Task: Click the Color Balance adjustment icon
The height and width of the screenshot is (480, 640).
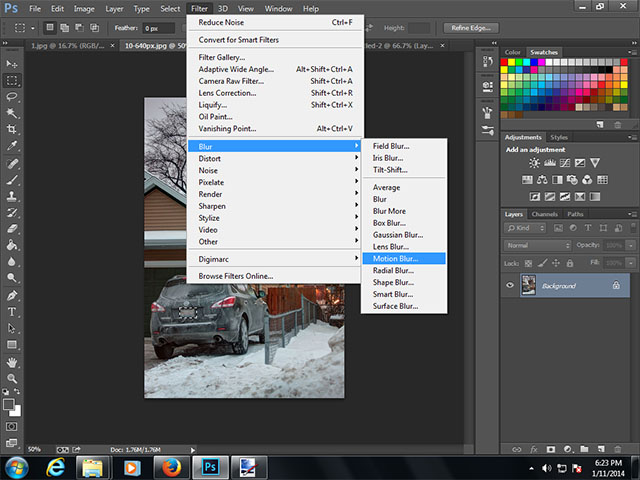Action: (x=542, y=180)
